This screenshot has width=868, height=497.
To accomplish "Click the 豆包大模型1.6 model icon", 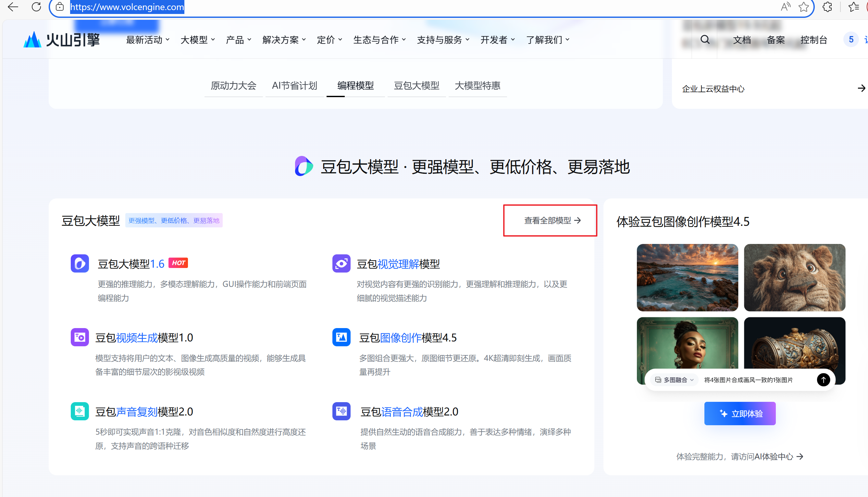I will tap(80, 263).
